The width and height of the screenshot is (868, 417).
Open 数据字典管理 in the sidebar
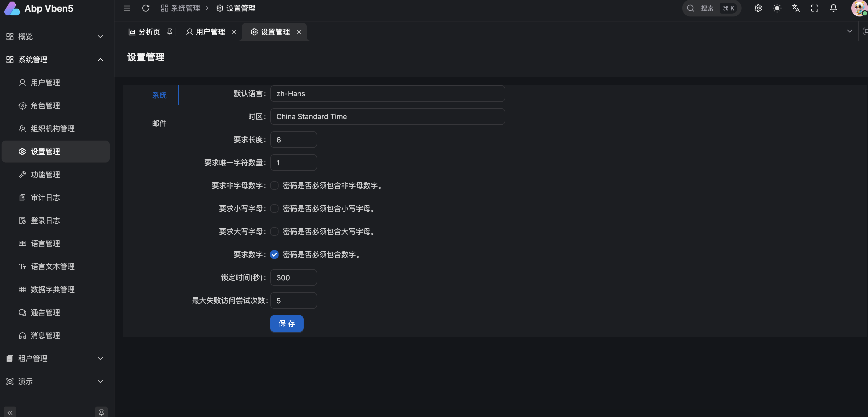[x=56, y=289]
